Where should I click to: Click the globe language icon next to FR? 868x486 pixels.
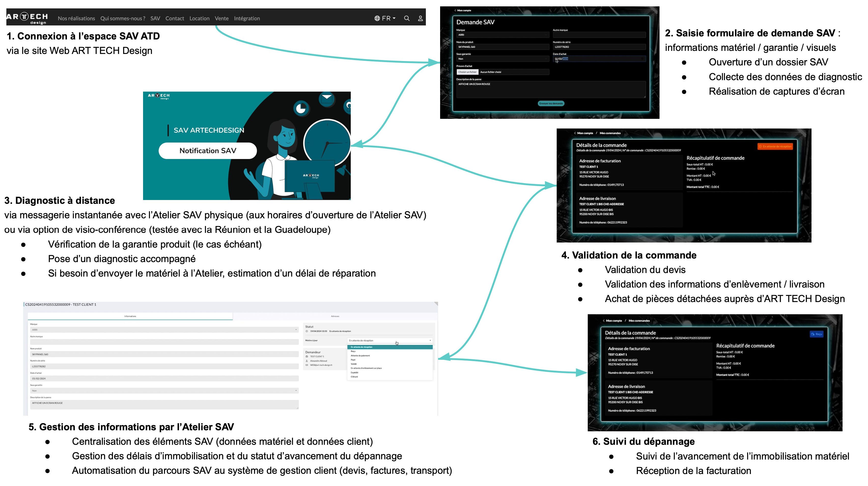pyautogui.click(x=377, y=18)
